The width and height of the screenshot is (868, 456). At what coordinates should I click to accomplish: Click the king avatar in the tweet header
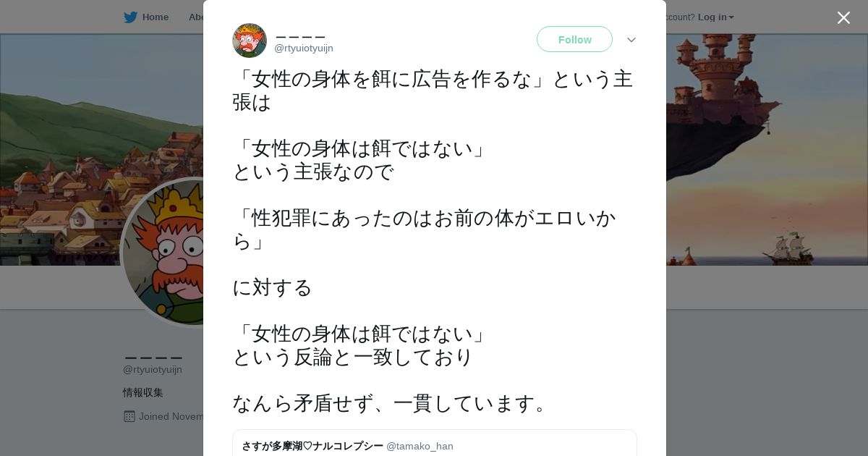pos(250,41)
